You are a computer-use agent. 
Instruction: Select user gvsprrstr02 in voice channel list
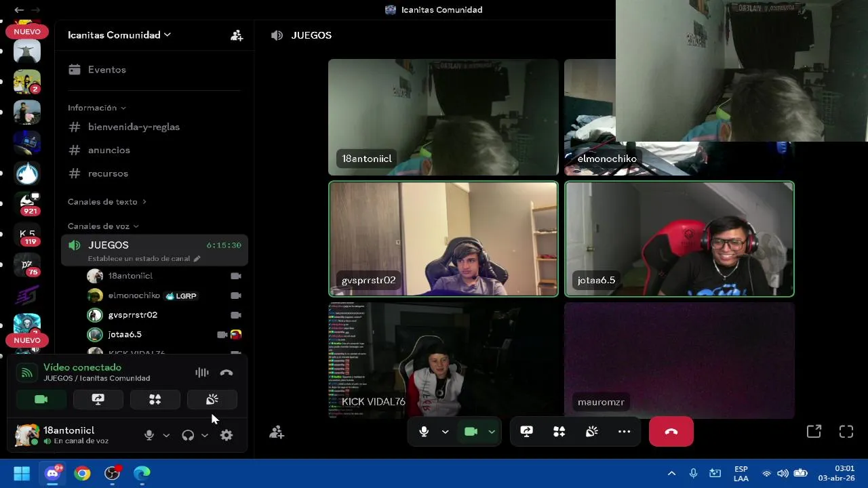165,315
